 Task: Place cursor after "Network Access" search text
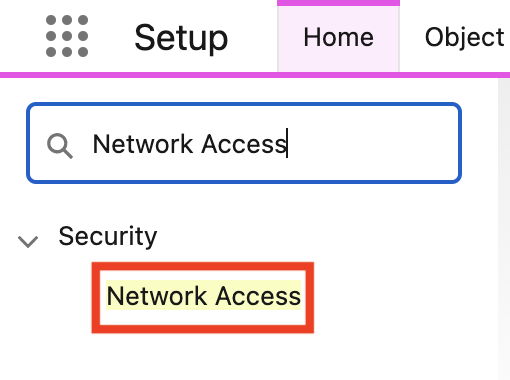coord(287,144)
